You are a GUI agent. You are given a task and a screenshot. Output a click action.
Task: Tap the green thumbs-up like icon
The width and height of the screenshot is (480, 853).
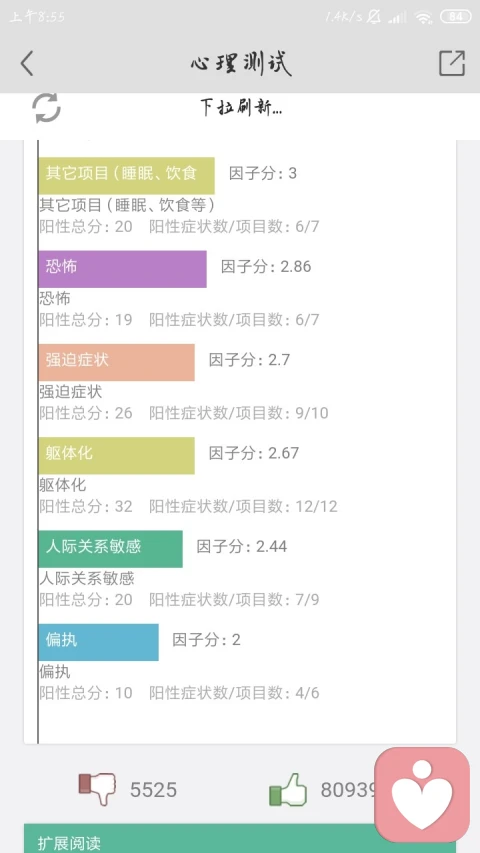click(288, 789)
